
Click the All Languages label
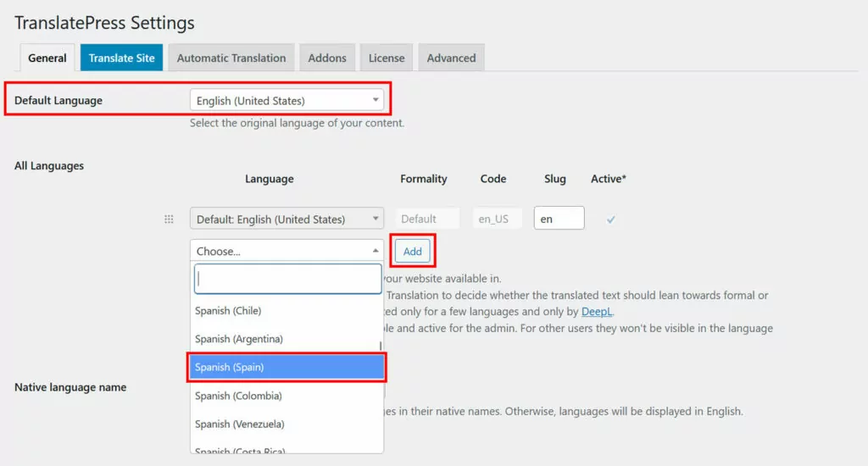tap(49, 165)
